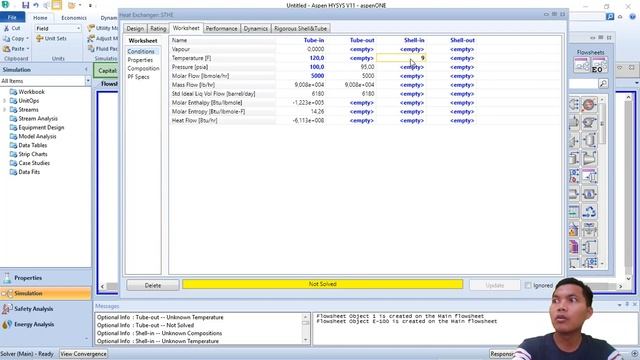Click the green Capital cost button

click(107, 71)
